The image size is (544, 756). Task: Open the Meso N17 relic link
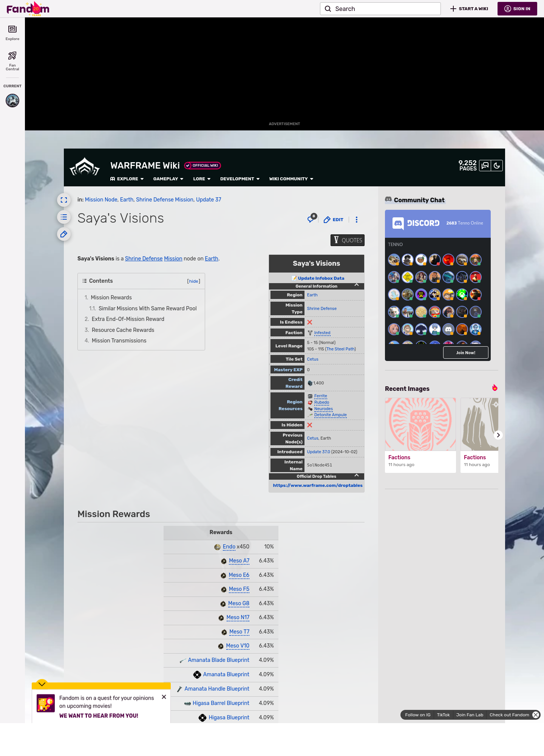click(x=238, y=618)
